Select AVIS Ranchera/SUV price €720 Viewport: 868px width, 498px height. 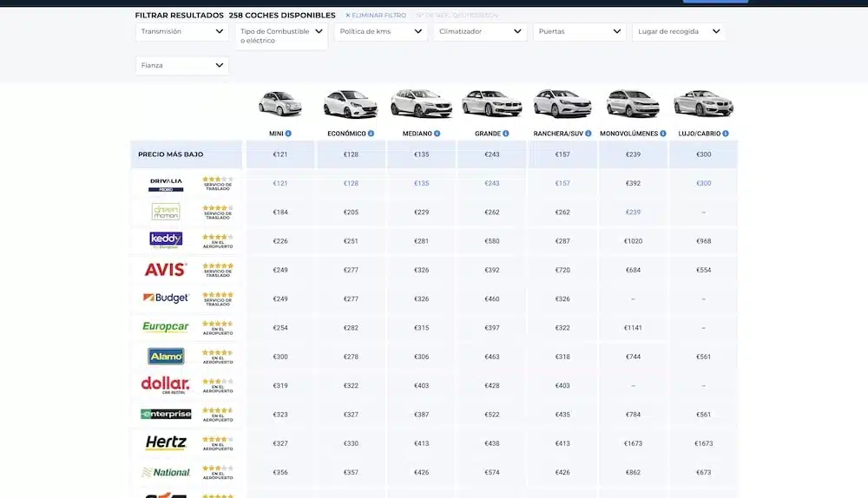coord(562,270)
